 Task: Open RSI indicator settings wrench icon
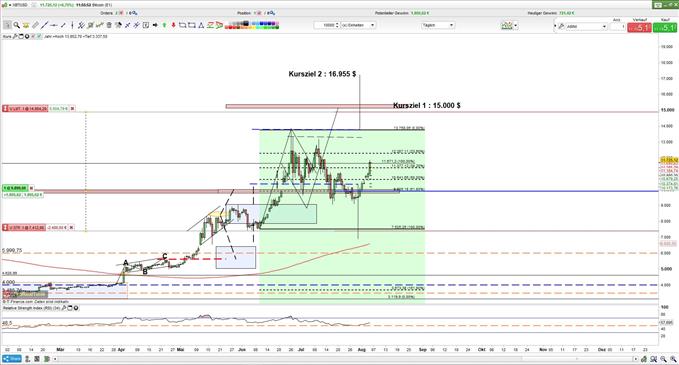coord(64,308)
